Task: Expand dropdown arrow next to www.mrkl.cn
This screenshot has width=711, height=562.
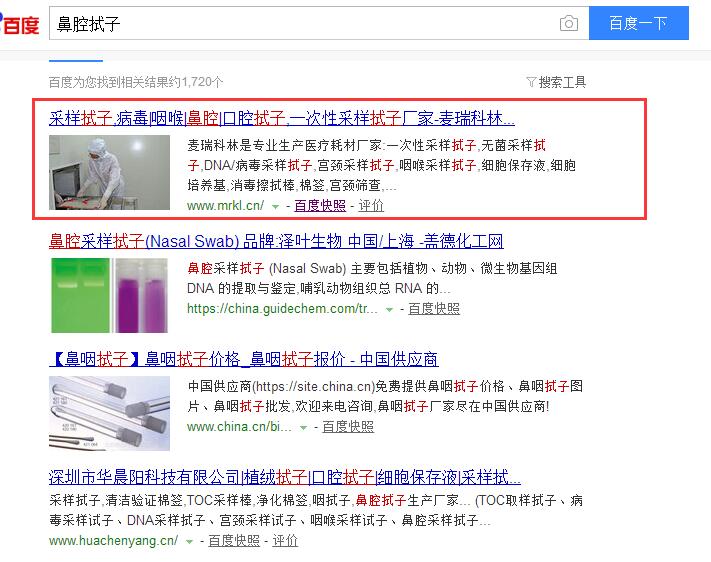Action: pyautogui.click(x=275, y=206)
